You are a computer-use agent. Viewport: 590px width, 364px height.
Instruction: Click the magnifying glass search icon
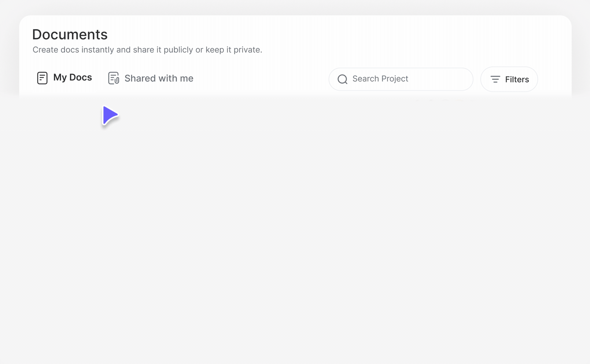pyautogui.click(x=343, y=79)
